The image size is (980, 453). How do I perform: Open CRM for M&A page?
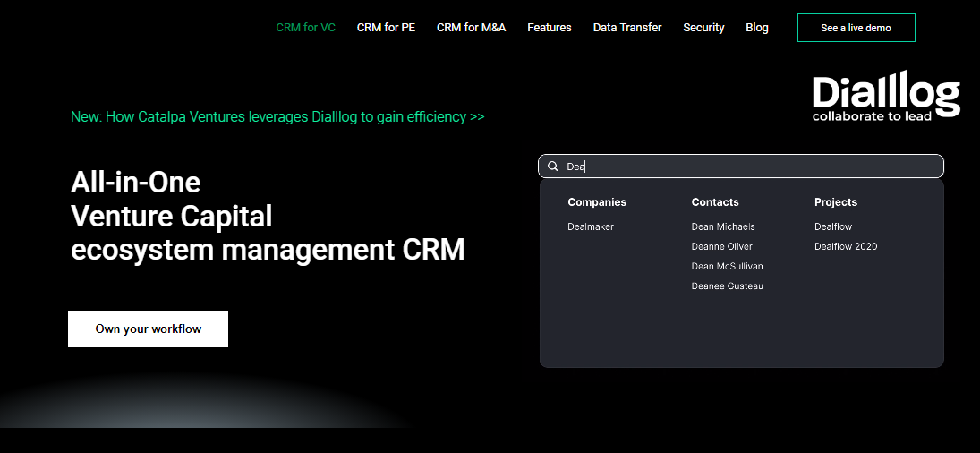472,28
